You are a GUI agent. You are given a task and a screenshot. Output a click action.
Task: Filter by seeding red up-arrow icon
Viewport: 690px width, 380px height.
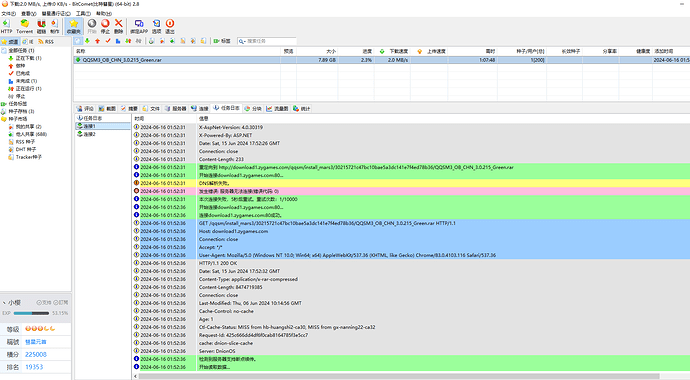tap(98, 41)
